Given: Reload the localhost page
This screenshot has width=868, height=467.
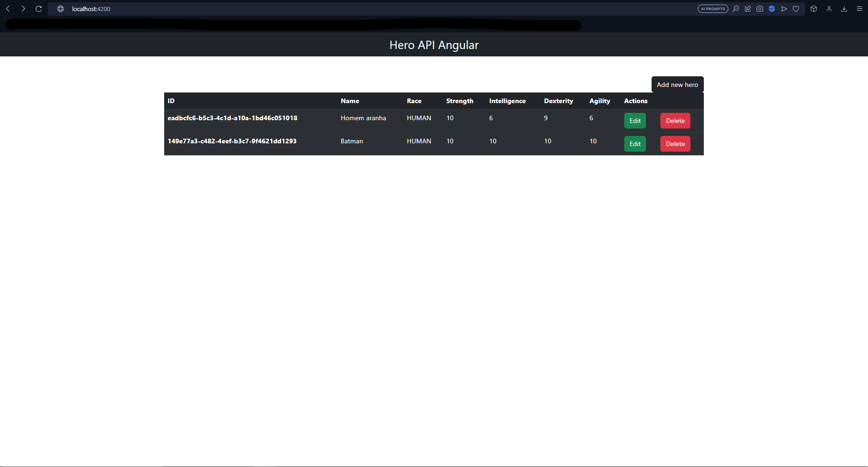Looking at the screenshot, I should (39, 9).
